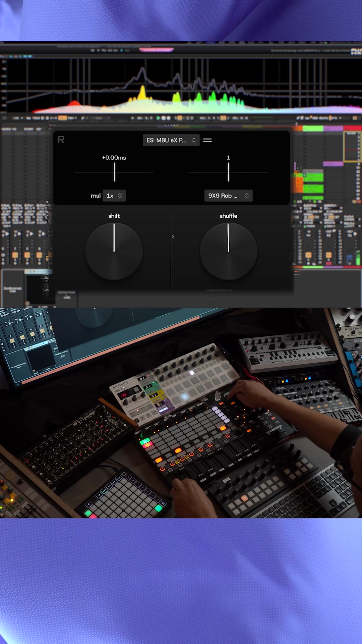Click the green play button in DAW transport
The width and height of the screenshot is (362, 644).
click(158, 118)
